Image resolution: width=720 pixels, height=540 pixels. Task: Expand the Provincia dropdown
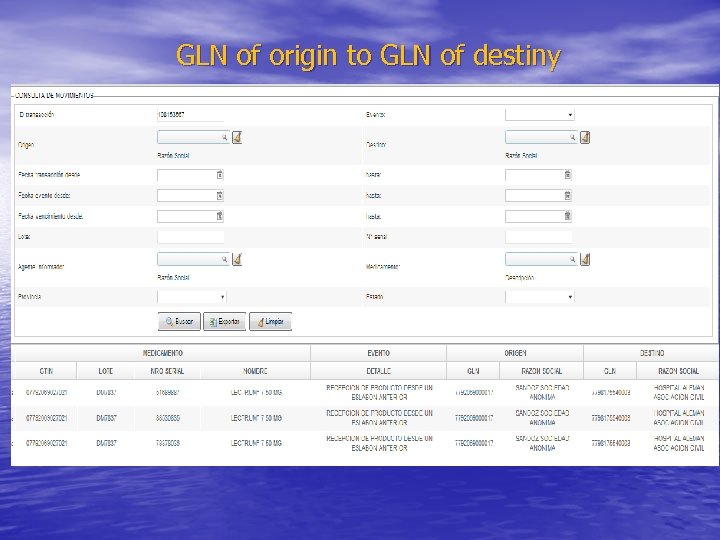click(191, 297)
